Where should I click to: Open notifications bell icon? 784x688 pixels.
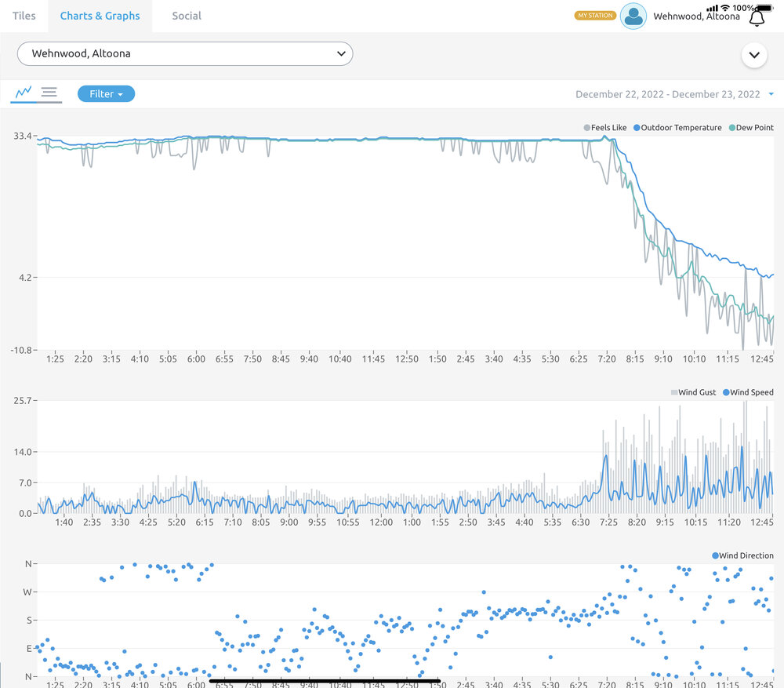pyautogui.click(x=757, y=19)
